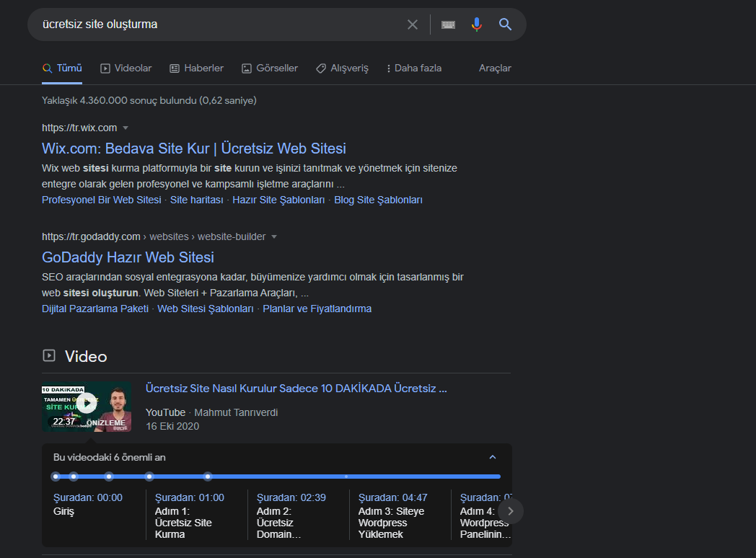
Task: Click the Video section heading icon
Action: click(x=49, y=355)
